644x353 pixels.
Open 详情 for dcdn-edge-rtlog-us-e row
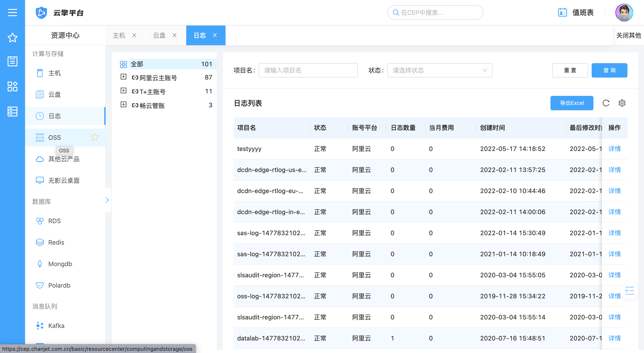pos(614,170)
